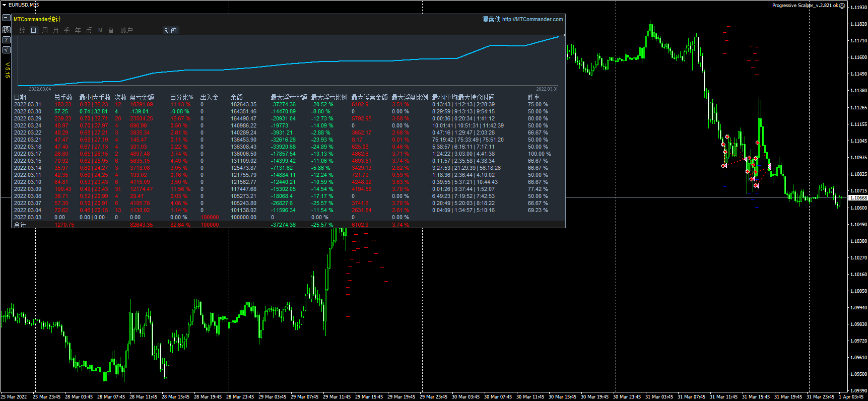868x401 pixels.
Task: Select the 币 symbol statistics tab
Action: (89, 31)
